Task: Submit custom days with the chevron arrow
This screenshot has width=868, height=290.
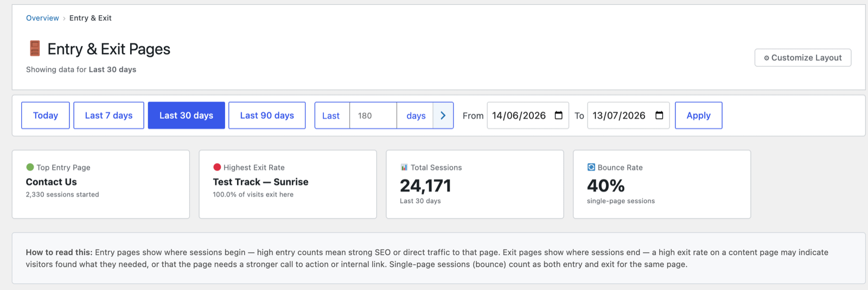Action: [x=443, y=115]
